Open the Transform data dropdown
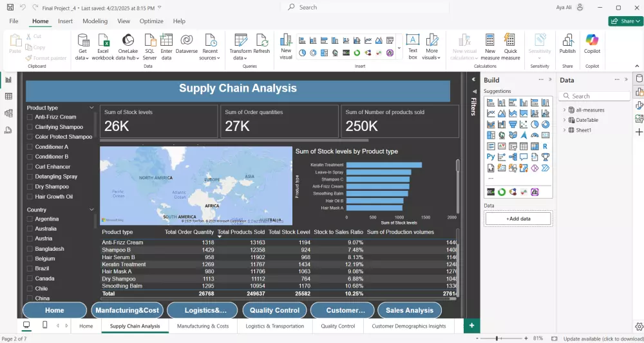The width and height of the screenshot is (644, 343). point(240,47)
